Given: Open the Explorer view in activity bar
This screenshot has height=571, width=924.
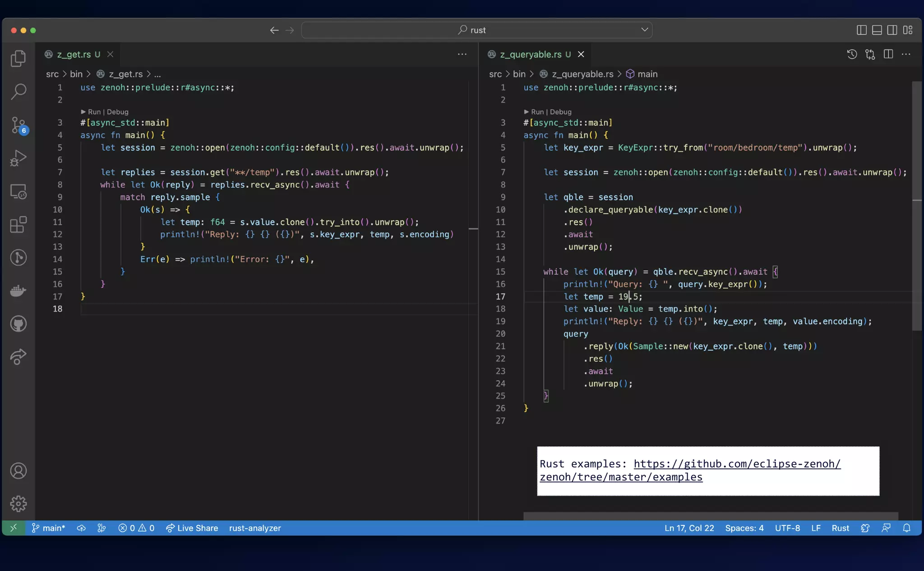Looking at the screenshot, I should (x=18, y=58).
